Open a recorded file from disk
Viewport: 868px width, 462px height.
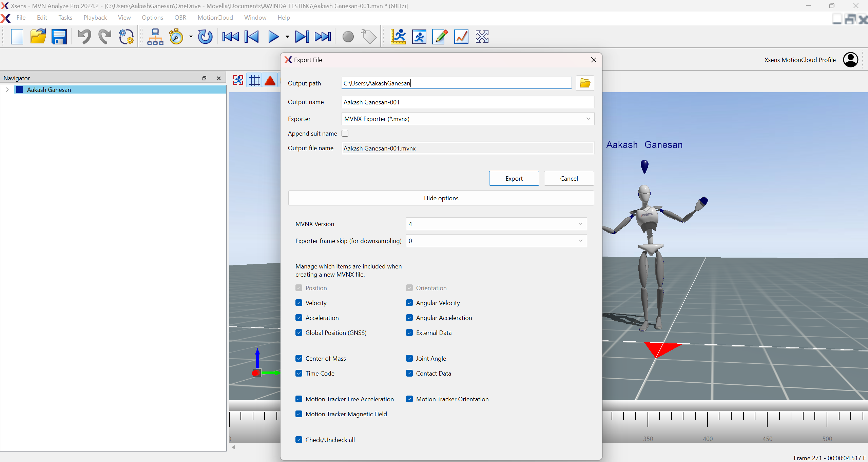click(38, 36)
